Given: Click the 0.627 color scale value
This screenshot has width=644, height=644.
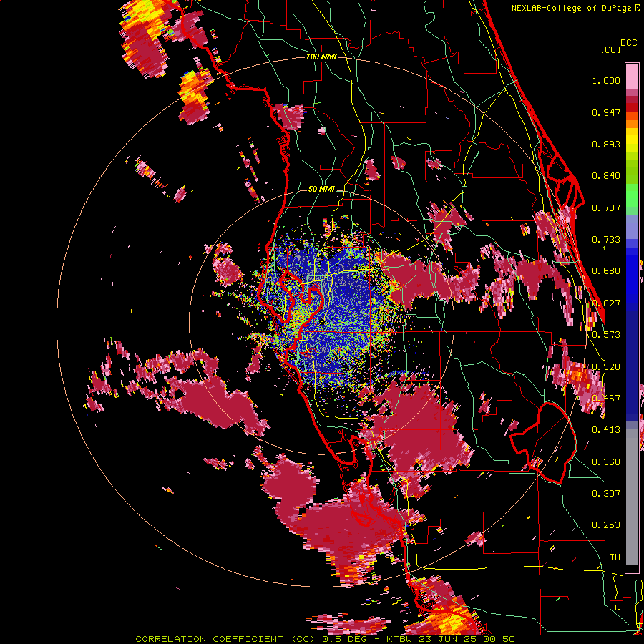Looking at the screenshot, I should coord(606,303).
